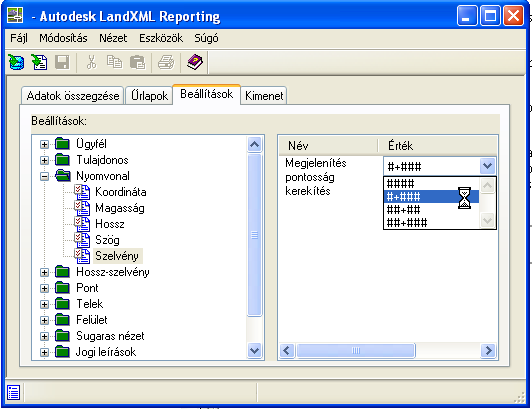The image size is (532, 409).
Task: Switch to the Kimenet tab
Action: [x=264, y=96]
